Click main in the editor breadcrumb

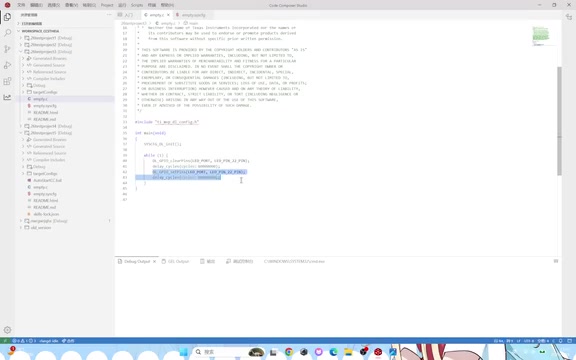193,23
